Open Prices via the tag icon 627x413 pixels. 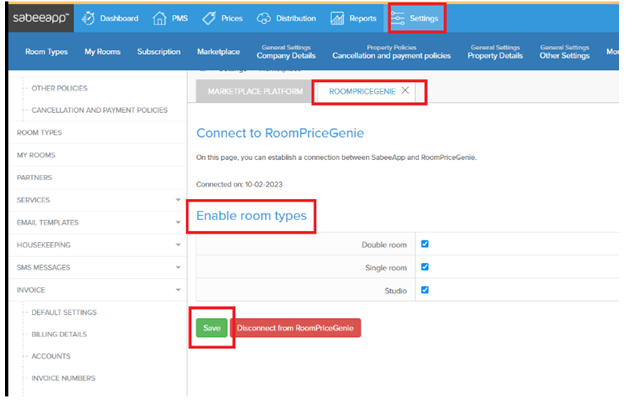208,18
